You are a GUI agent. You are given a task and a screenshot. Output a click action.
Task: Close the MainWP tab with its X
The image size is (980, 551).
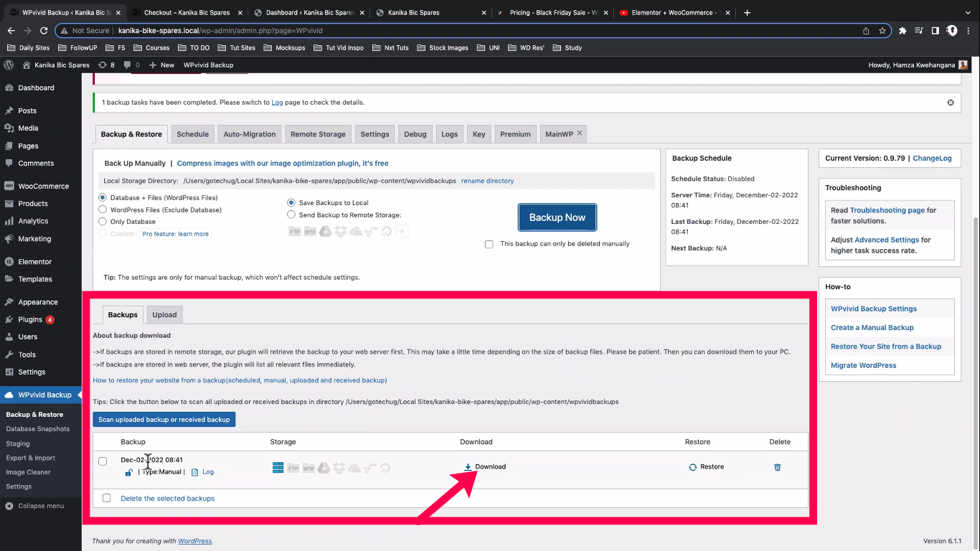(x=580, y=133)
